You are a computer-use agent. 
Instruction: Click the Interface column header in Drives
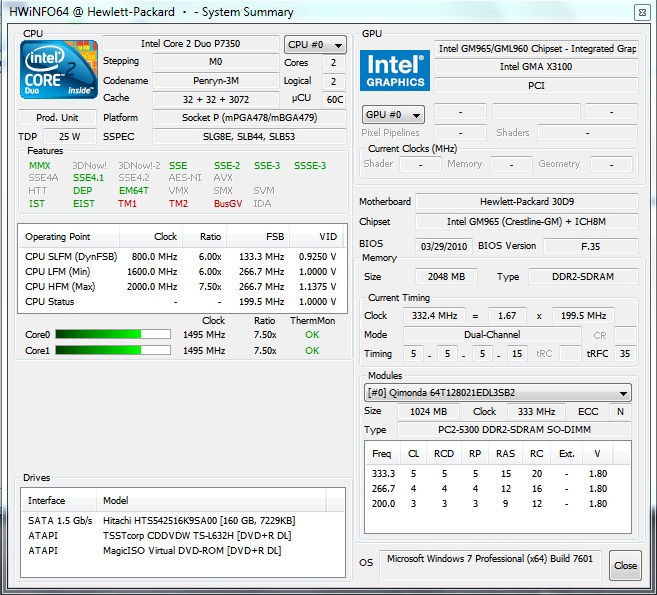(59, 501)
